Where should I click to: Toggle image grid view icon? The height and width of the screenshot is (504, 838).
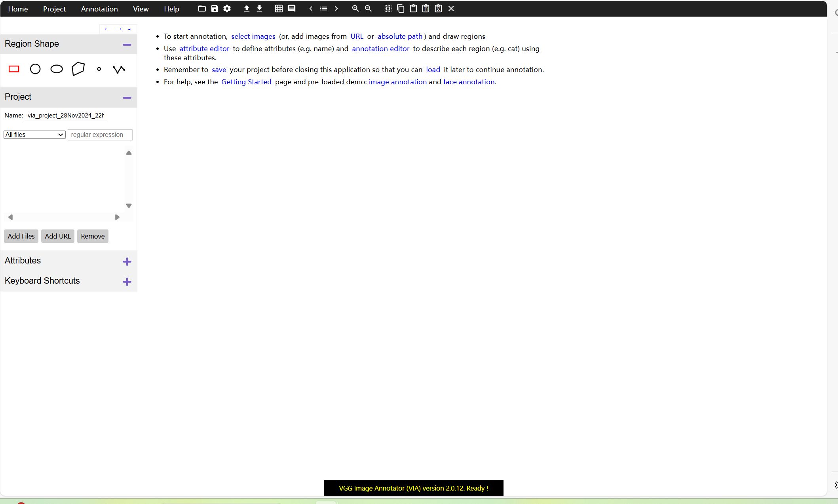(279, 9)
